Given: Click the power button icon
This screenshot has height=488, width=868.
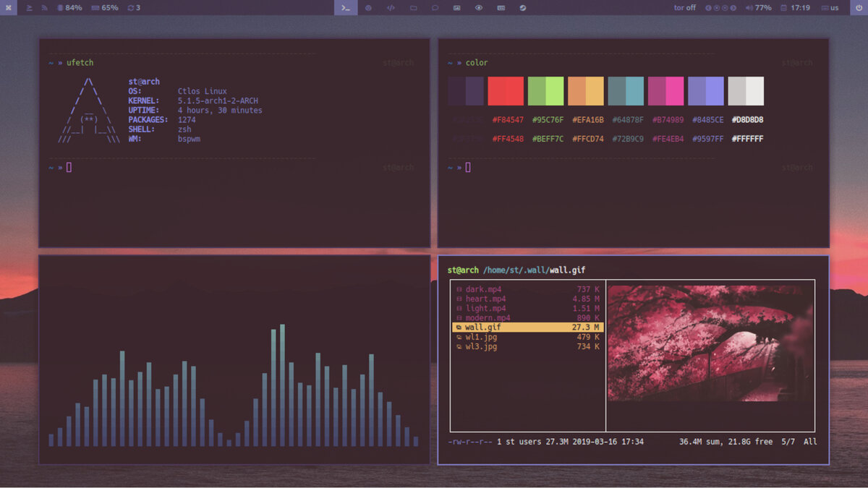Looking at the screenshot, I should [x=859, y=7].
